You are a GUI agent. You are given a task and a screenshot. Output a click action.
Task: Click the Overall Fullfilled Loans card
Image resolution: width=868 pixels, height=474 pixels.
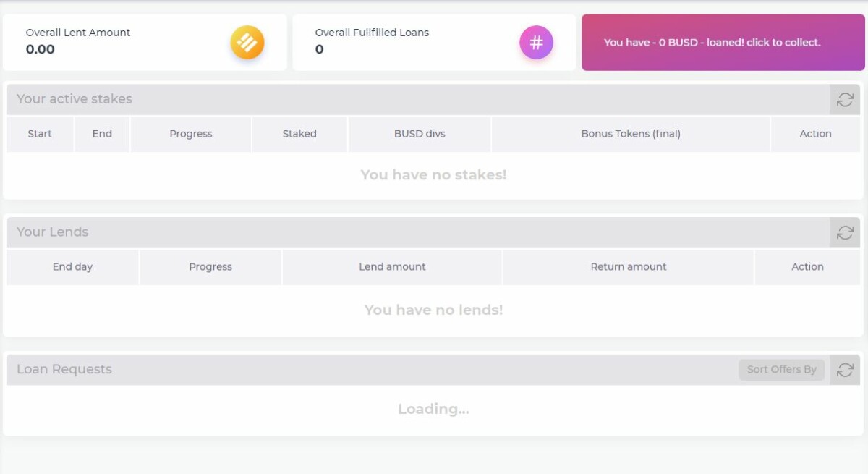pos(434,43)
